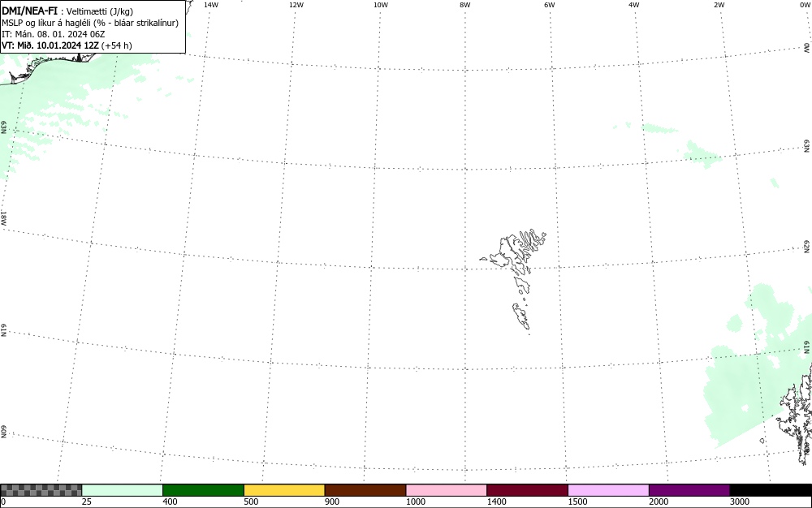
Task: Click the large green CAPE area west of Shetland
Action: click(x=745, y=383)
